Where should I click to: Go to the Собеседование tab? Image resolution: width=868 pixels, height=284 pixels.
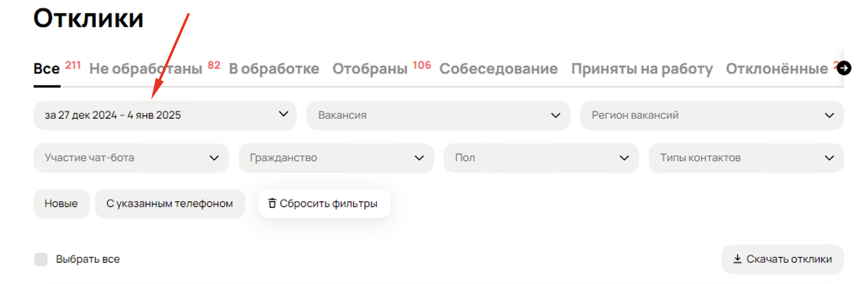(498, 69)
